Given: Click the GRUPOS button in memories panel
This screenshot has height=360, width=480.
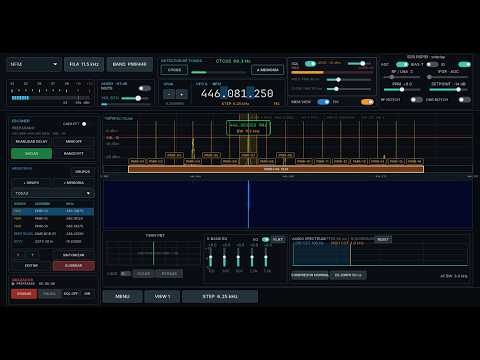Looking at the screenshot, I should click(82, 172).
